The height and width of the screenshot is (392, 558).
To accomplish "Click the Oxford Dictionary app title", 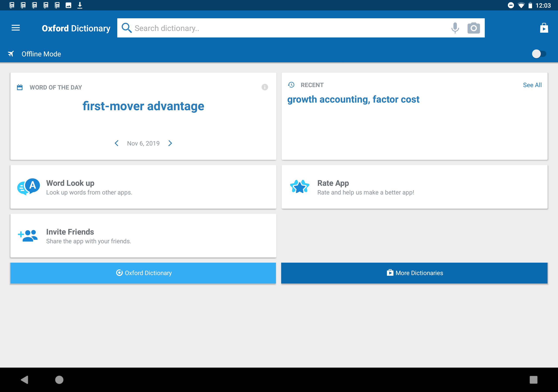I will pos(76,28).
